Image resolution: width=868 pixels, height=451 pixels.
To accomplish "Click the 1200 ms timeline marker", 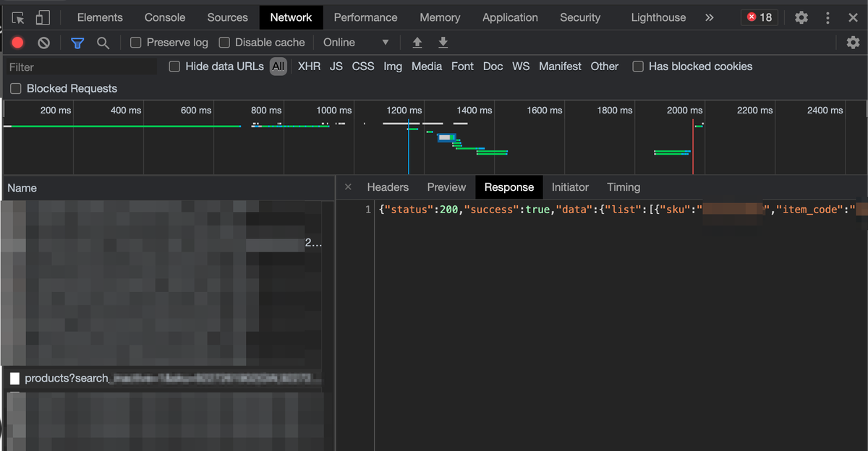I will [404, 111].
